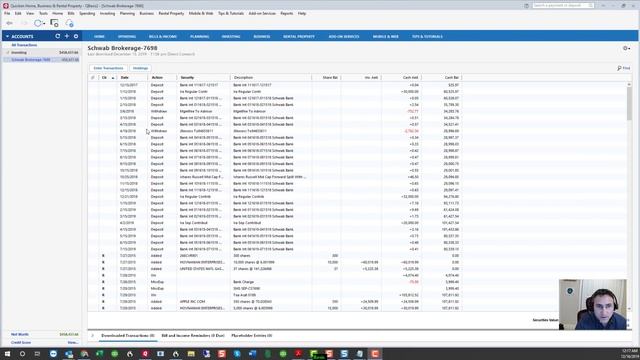640x360 pixels.
Task: Select the Ira Sep Contribut deposit row
Action: [x=274, y=223]
